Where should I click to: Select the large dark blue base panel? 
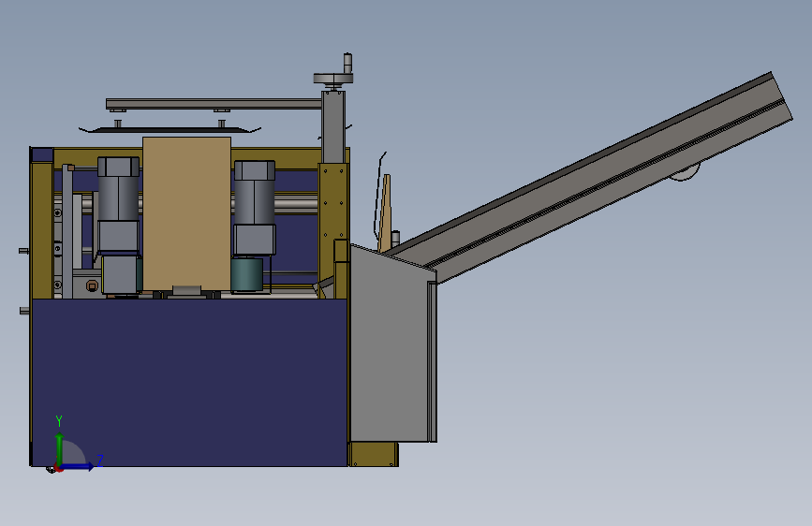pyautogui.click(x=189, y=382)
